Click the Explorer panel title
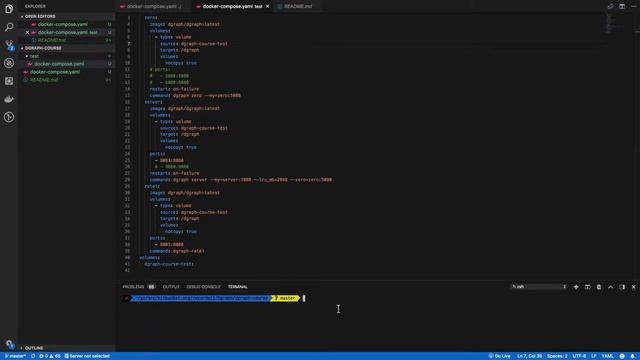 pos(35,7)
